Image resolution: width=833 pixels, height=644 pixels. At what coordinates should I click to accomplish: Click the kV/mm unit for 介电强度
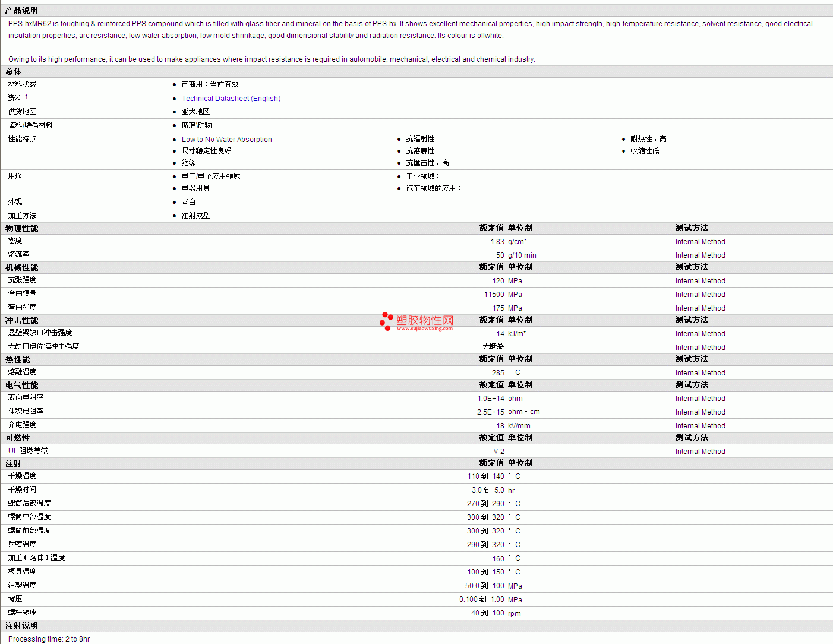click(x=519, y=426)
